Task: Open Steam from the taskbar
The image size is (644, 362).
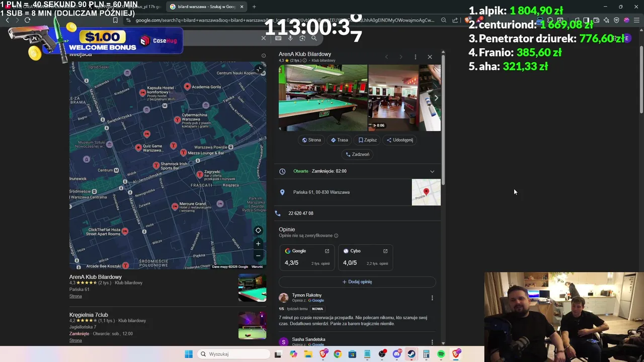Action: click(412, 354)
